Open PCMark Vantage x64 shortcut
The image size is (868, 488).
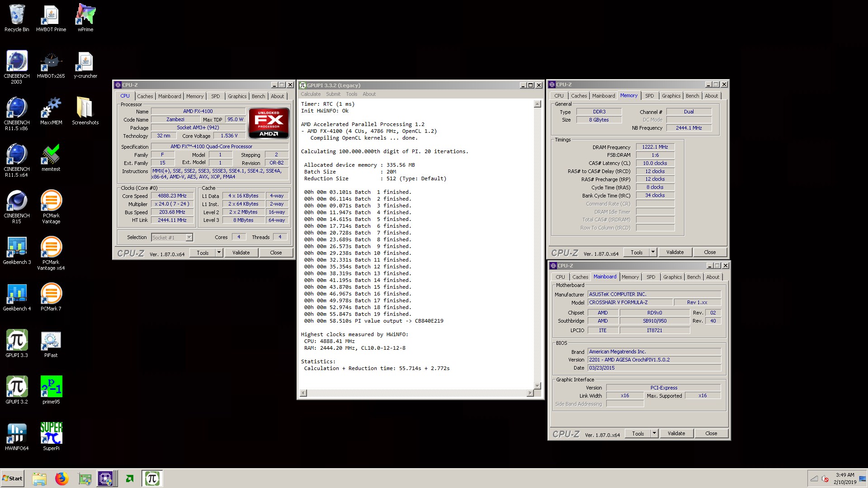click(51, 253)
